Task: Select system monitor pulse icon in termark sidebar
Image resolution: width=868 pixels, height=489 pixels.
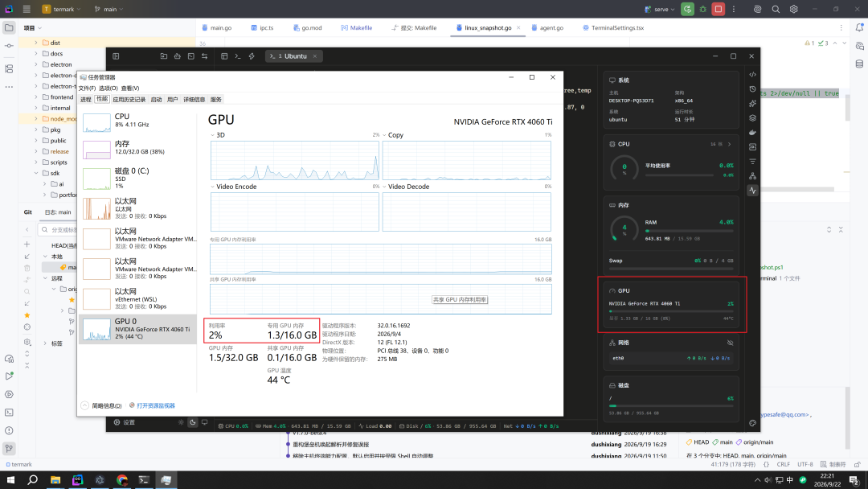Action: [x=752, y=190]
